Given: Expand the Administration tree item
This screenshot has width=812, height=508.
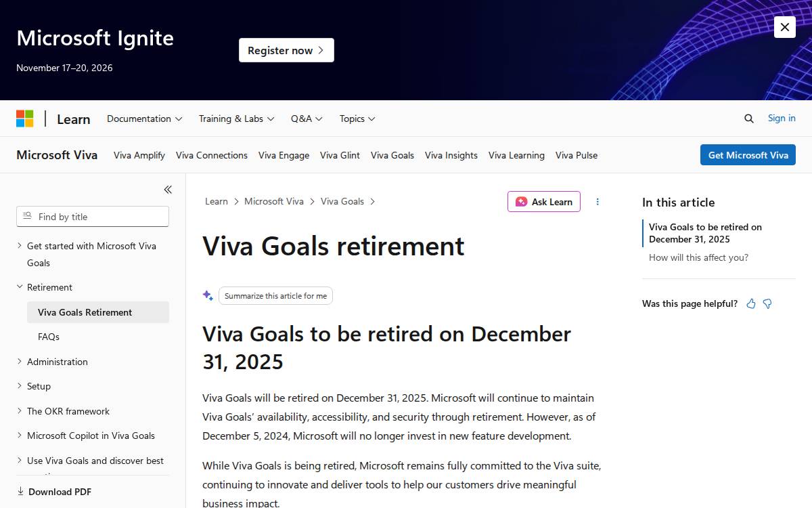Looking at the screenshot, I should pos(20,362).
